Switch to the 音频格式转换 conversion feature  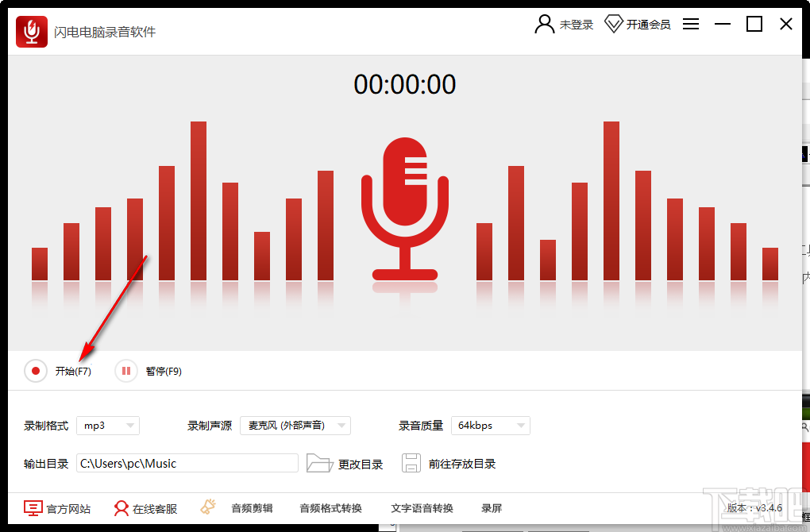(330, 508)
